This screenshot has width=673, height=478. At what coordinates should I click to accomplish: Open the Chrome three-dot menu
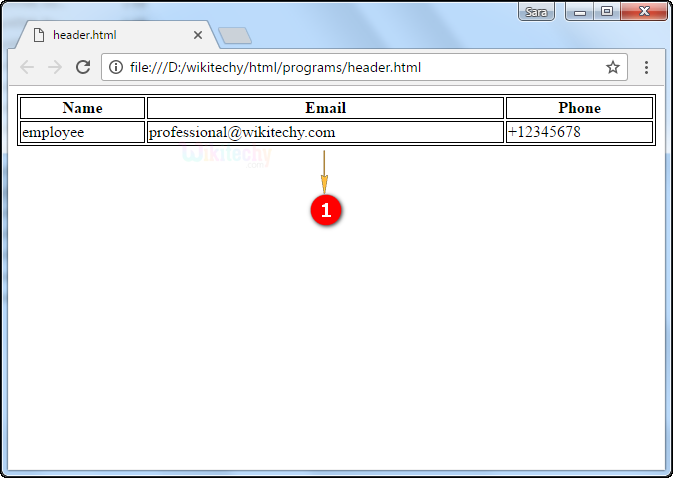646,67
